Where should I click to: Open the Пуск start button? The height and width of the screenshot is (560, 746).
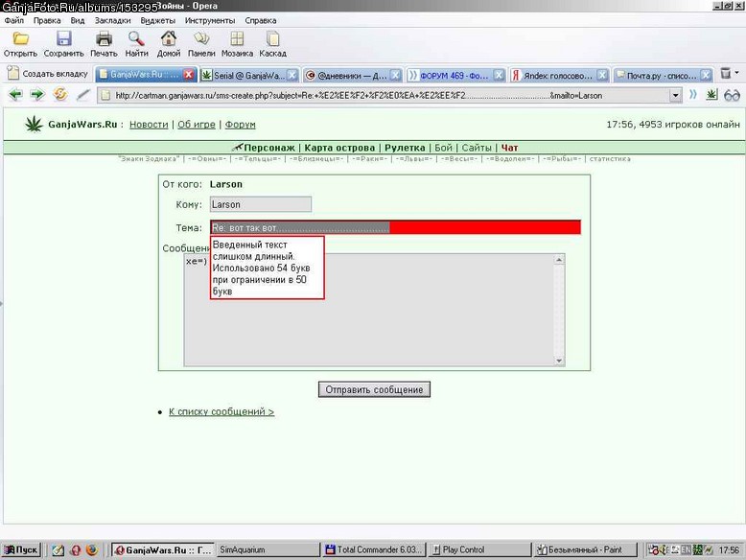[21, 549]
